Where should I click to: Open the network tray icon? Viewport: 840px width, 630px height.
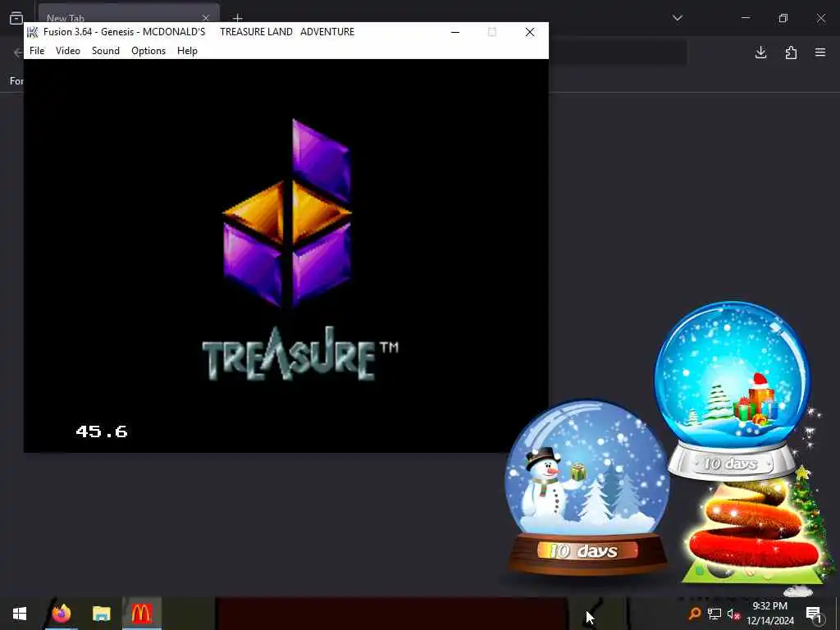tap(714, 614)
